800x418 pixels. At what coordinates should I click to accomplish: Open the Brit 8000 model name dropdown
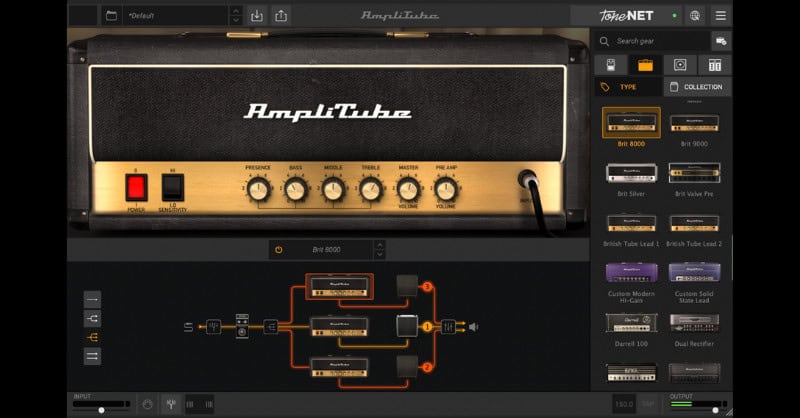[327, 250]
